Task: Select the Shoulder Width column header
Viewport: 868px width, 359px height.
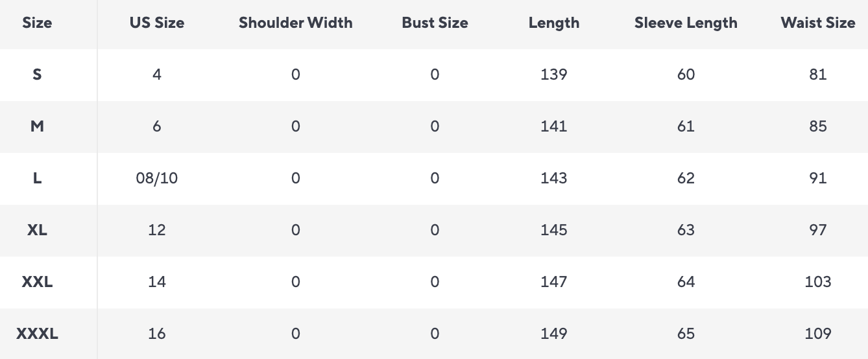Action: [x=296, y=23]
